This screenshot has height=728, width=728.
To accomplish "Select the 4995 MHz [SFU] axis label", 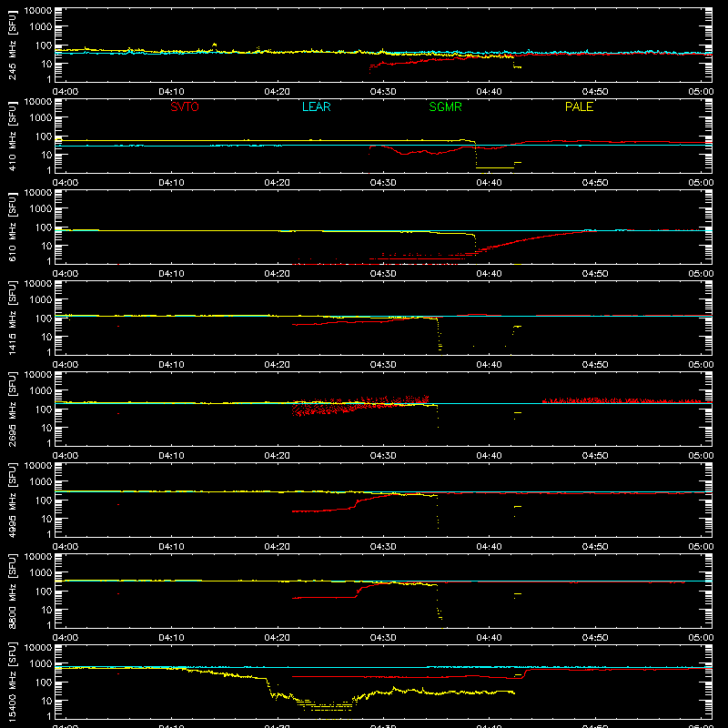I will pos(12,500).
